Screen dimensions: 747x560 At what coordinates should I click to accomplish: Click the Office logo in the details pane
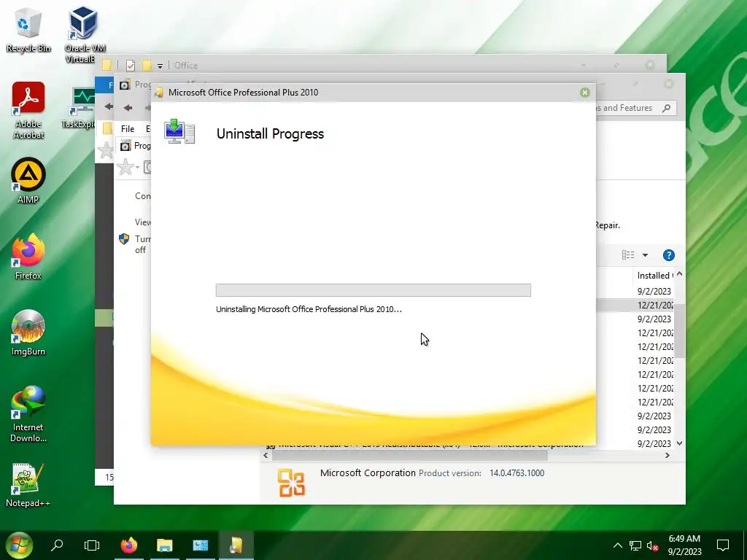click(291, 483)
